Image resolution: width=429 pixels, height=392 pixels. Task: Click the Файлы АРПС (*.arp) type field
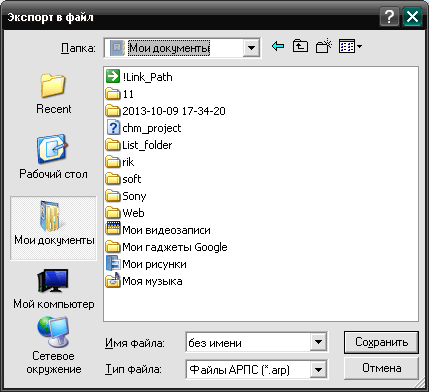(248, 369)
